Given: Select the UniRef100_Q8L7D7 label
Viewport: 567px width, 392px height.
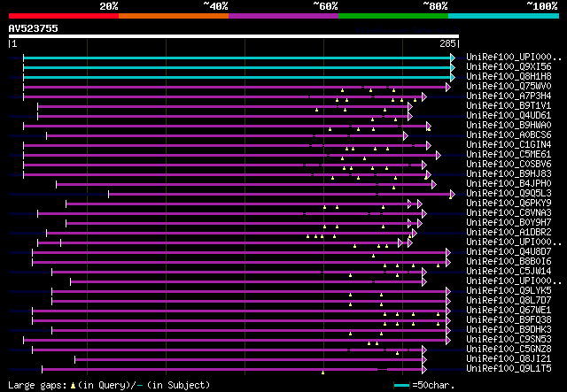Looking at the screenshot, I should (x=509, y=301).
